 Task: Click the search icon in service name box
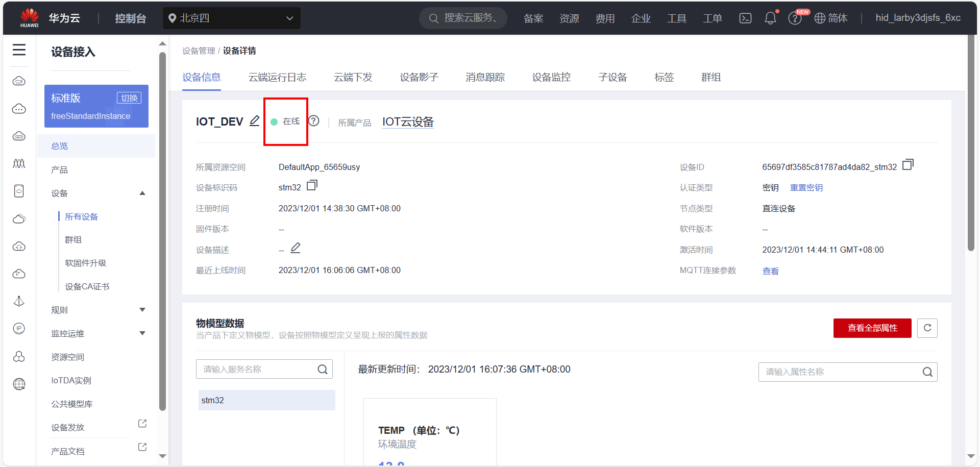click(x=323, y=370)
